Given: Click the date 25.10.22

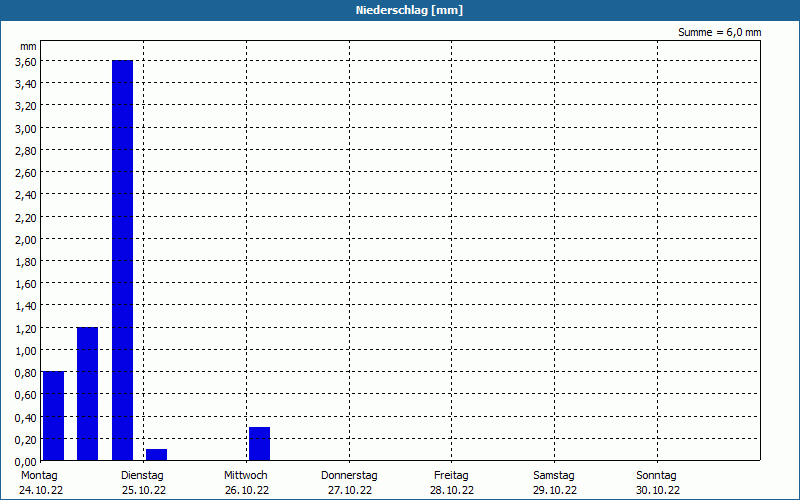Looking at the screenshot, I should [144, 490].
